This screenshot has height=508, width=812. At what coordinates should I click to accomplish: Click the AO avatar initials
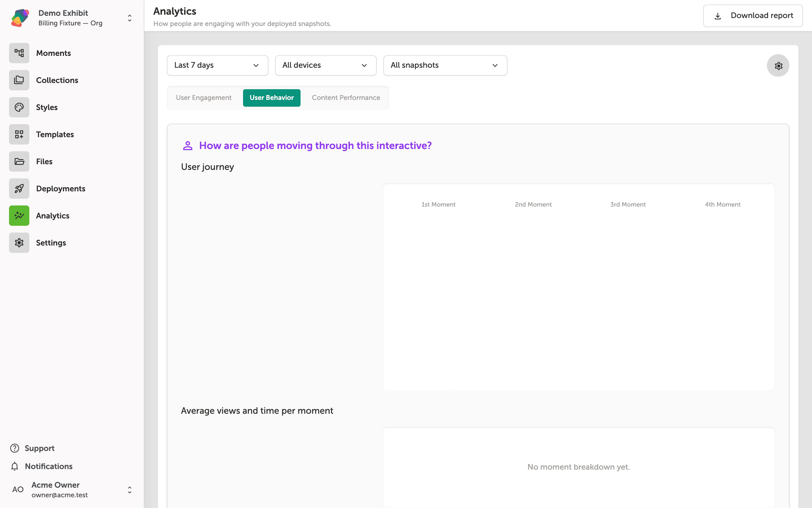pos(18,490)
